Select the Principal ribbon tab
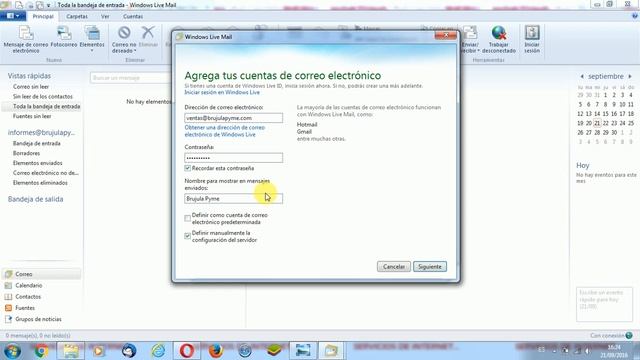The height and width of the screenshot is (360, 640). (x=43, y=16)
